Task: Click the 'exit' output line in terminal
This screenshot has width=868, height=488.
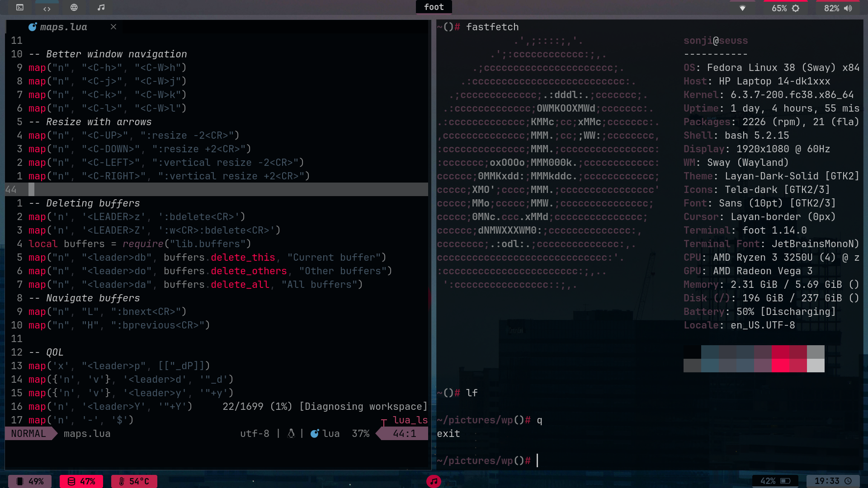Action: tap(448, 433)
